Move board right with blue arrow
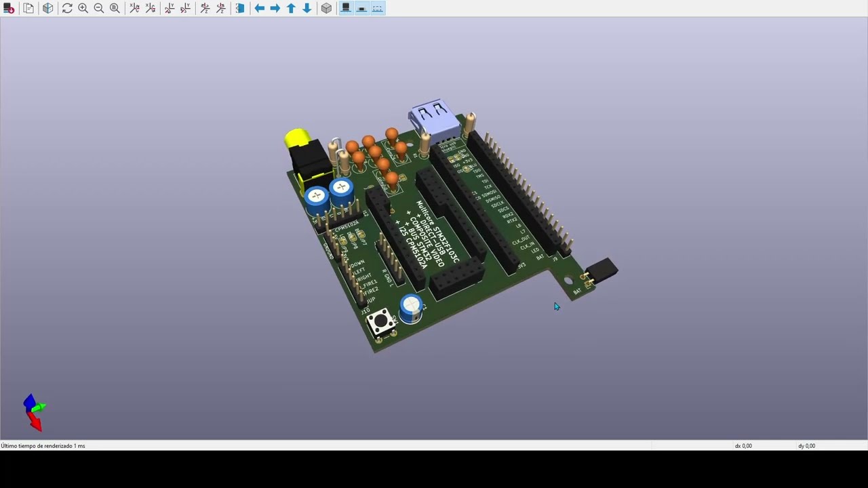The image size is (868, 488). tap(275, 8)
